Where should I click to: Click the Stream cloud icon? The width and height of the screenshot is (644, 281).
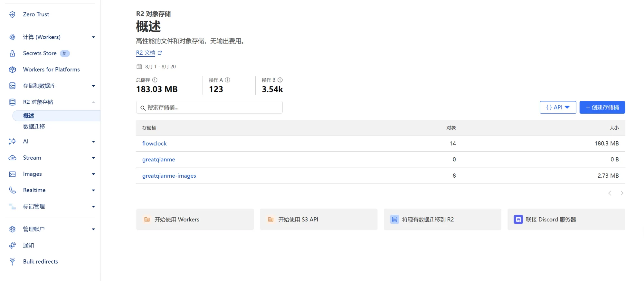click(x=12, y=158)
